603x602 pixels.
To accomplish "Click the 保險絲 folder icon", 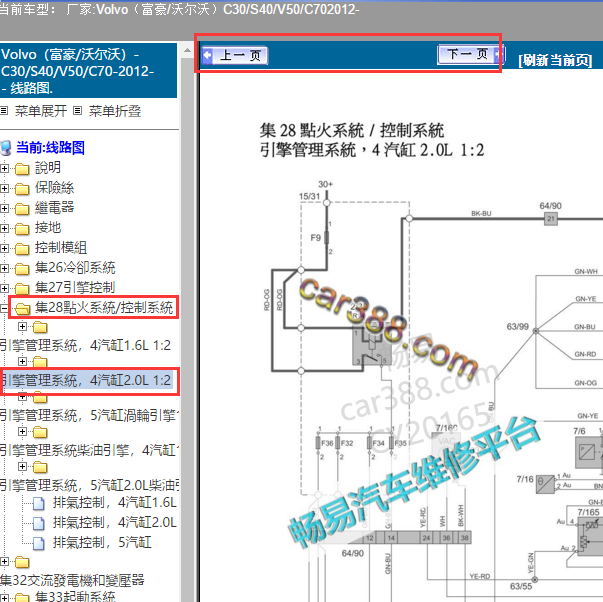I will (22, 189).
